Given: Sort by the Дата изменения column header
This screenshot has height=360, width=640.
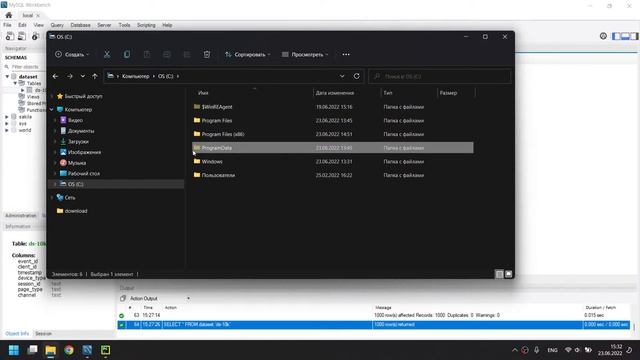Looking at the screenshot, I should (x=335, y=93).
